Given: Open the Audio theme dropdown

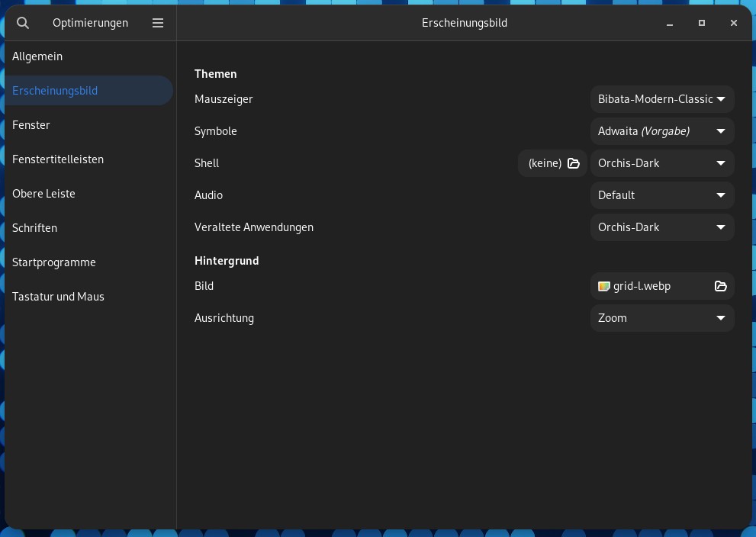Looking at the screenshot, I should [x=662, y=195].
